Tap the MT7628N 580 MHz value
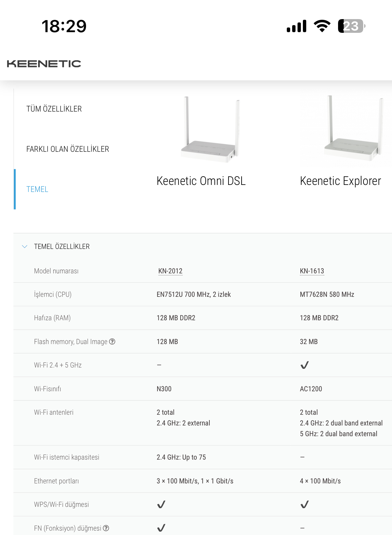 [327, 294]
